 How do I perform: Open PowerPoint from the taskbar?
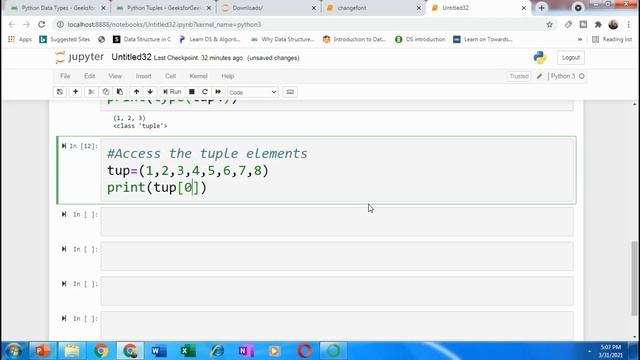(42, 351)
